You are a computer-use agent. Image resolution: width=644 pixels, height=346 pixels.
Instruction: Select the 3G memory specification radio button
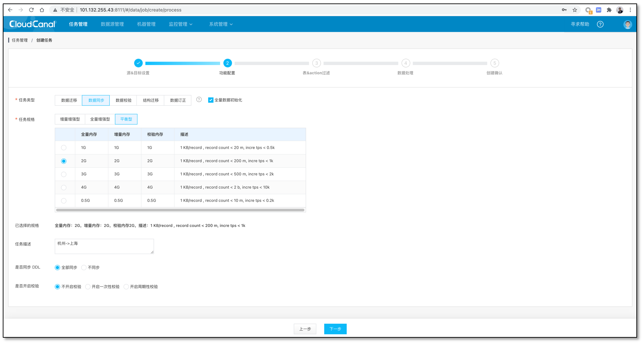pos(64,174)
